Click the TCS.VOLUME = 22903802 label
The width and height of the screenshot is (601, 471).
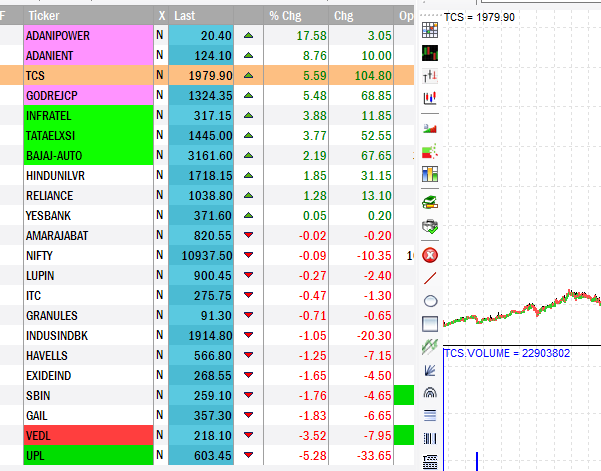507,353
